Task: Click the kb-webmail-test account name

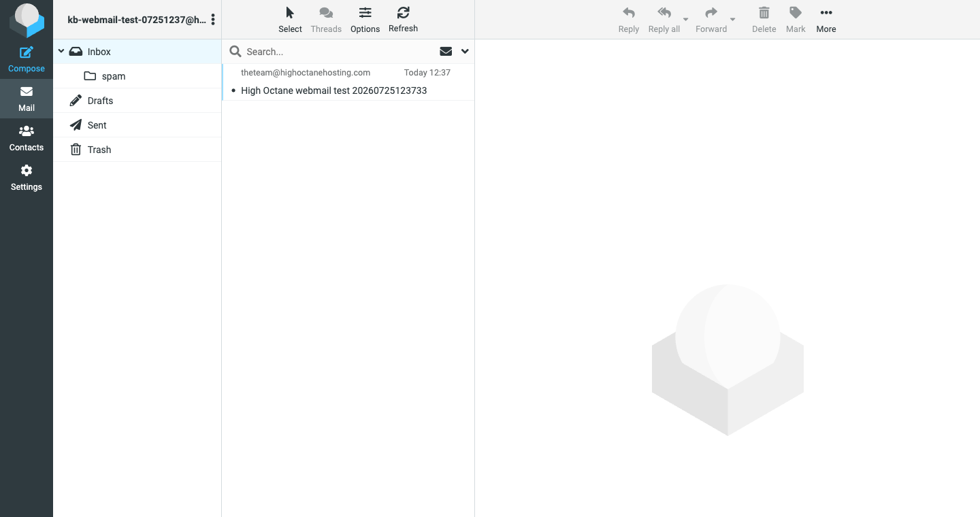Action: (x=137, y=20)
